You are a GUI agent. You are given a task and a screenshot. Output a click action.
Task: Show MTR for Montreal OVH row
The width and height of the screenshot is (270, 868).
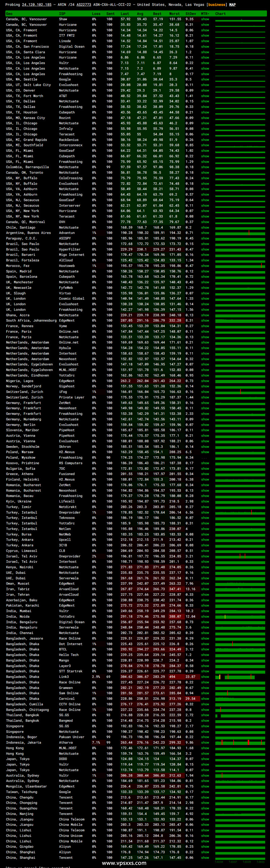(205, 222)
